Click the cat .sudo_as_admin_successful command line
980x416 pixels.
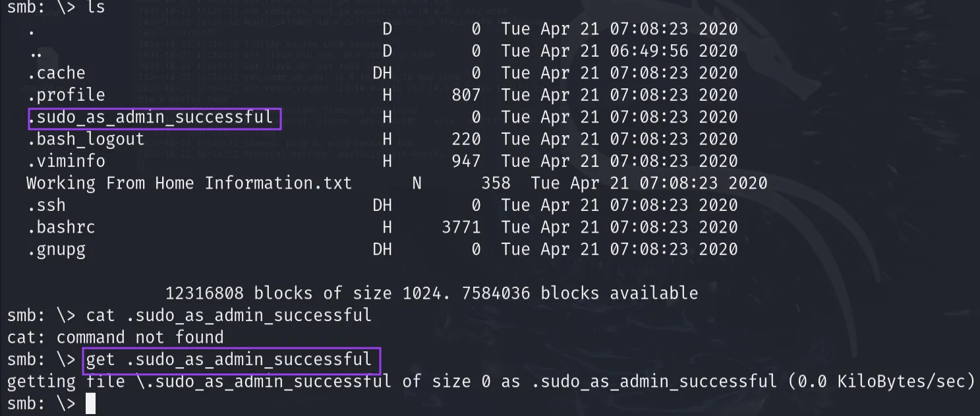229,315
